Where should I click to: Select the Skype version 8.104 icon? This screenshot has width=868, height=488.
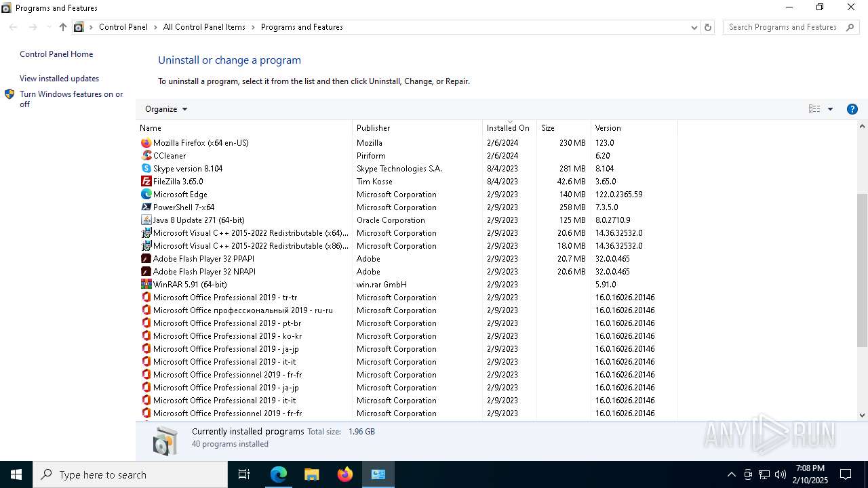(x=146, y=169)
